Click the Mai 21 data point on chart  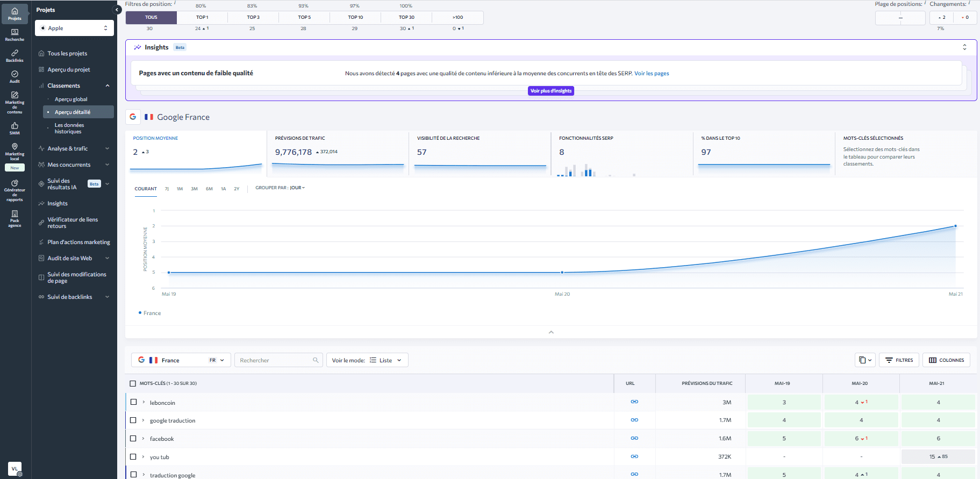click(x=955, y=226)
